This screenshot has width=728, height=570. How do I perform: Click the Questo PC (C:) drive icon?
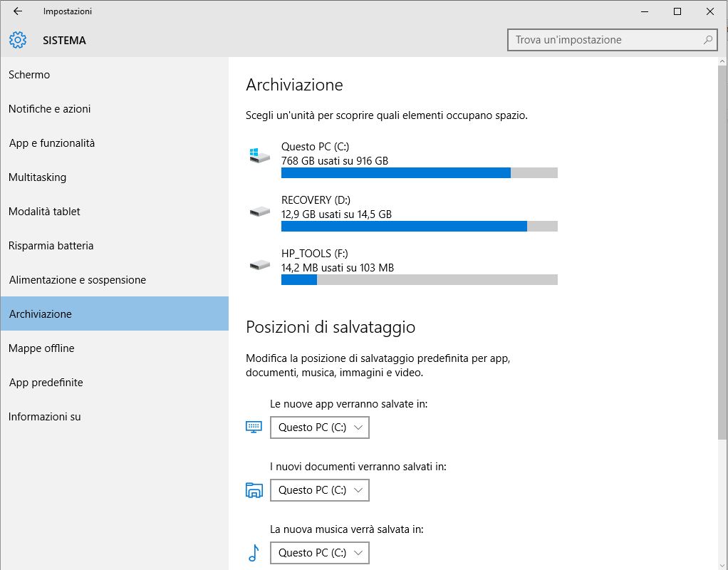click(x=259, y=155)
